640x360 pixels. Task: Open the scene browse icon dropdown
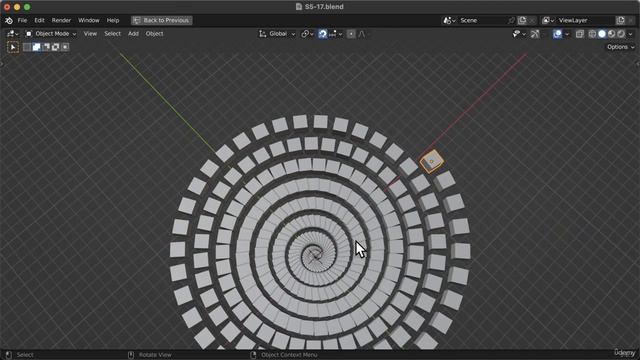tap(450, 20)
